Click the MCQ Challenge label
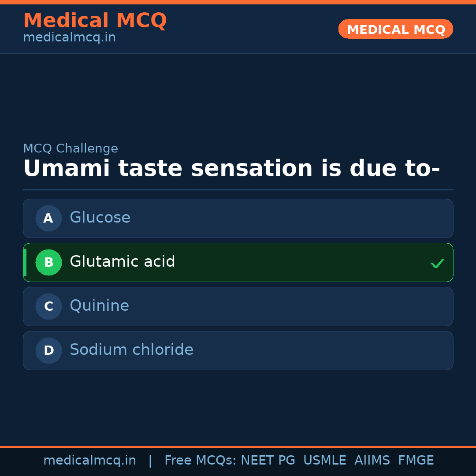 pos(71,149)
